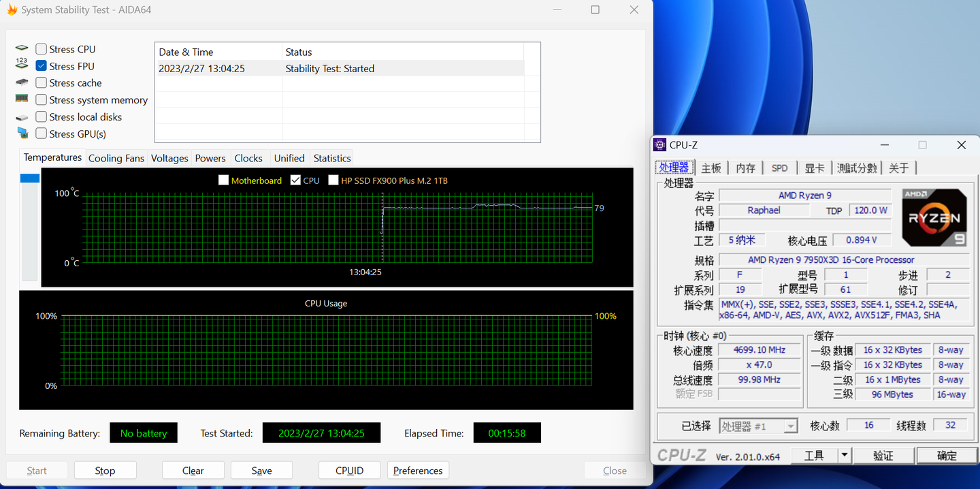Open the 主板 tab in CPU-Z
The height and width of the screenshot is (489, 980).
click(710, 167)
